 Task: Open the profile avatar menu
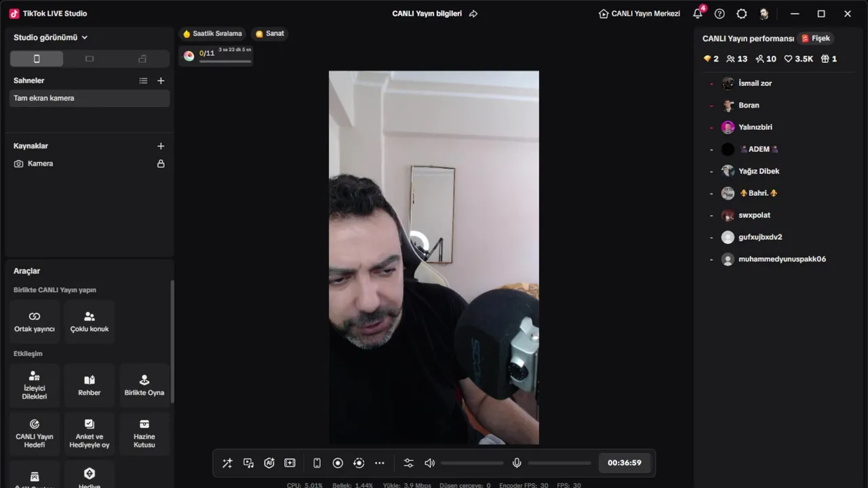764,14
